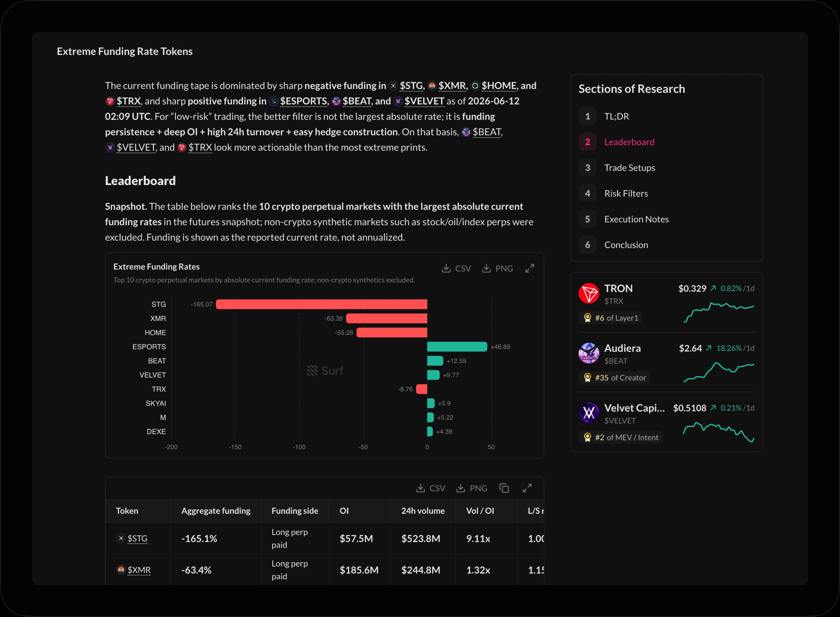The width and height of the screenshot is (840, 617).
Task: Click the Aggregate funding column header
Action: tap(216, 511)
